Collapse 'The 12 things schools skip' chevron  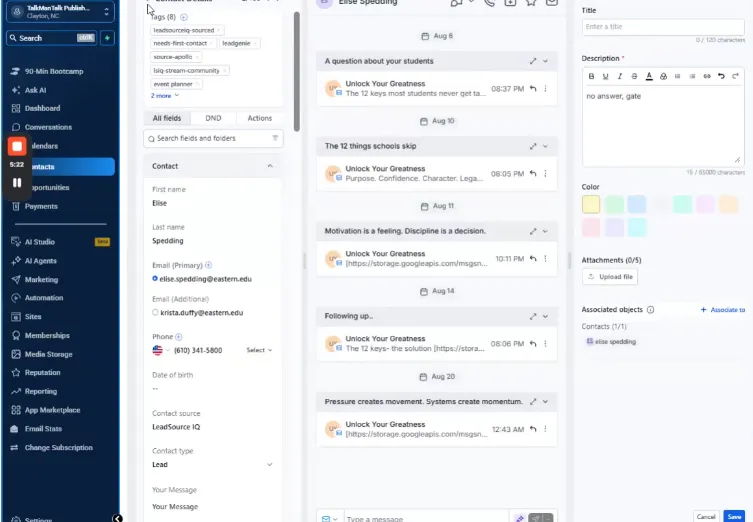[545, 146]
